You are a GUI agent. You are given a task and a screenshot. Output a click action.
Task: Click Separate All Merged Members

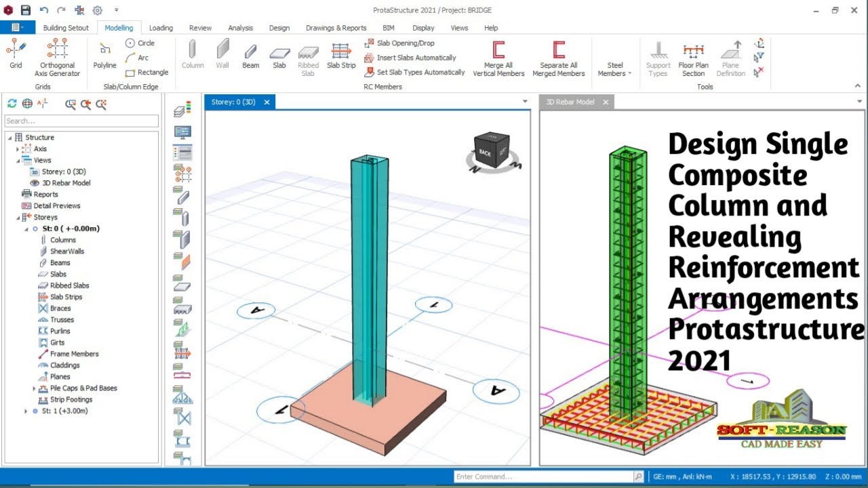click(x=559, y=58)
